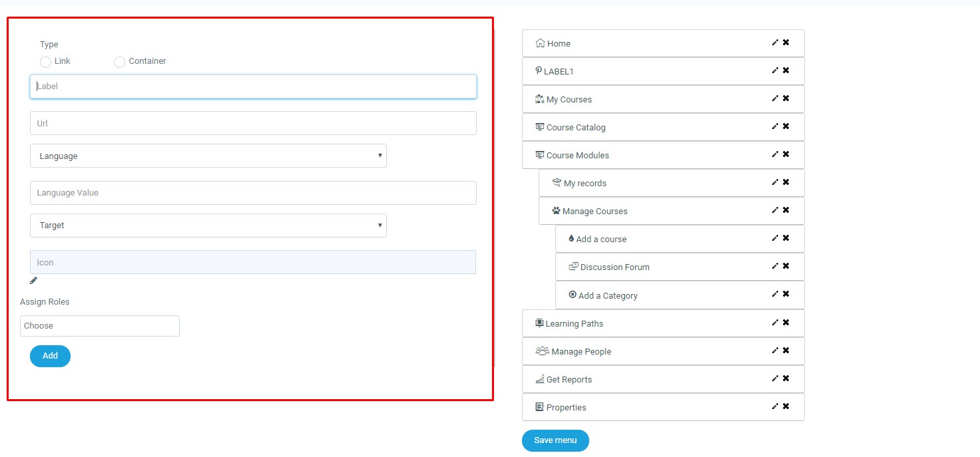Edit the My Courses menu entry
The height and width of the screenshot is (457, 980).
click(x=775, y=98)
